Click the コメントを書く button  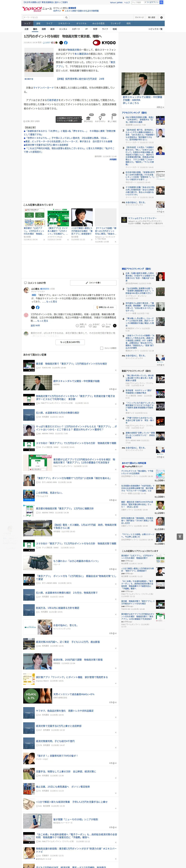pyautogui.click(x=93, y=283)
